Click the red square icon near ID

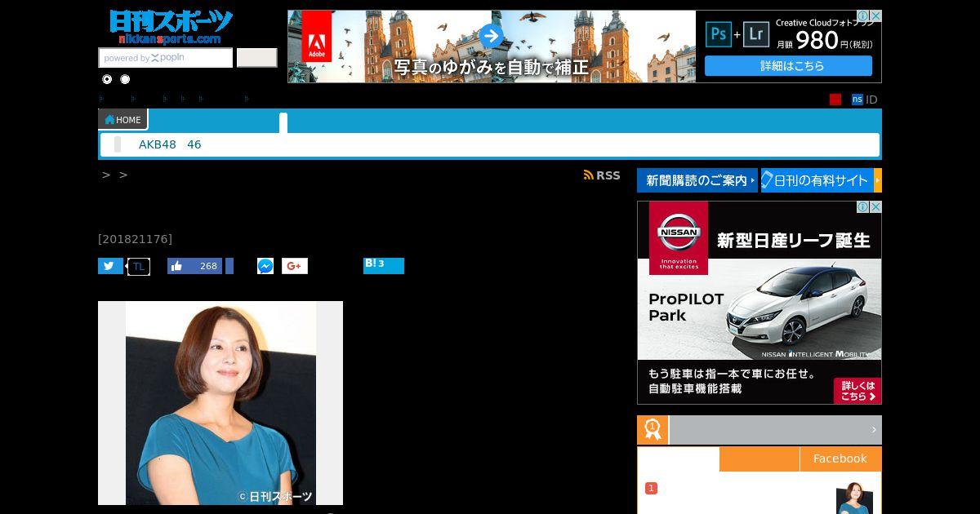[835, 100]
